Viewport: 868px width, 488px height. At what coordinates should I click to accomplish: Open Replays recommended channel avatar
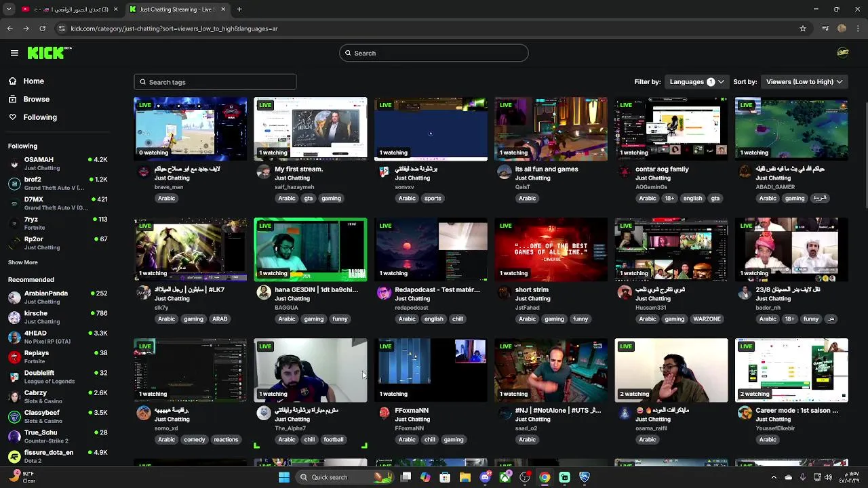(14, 357)
